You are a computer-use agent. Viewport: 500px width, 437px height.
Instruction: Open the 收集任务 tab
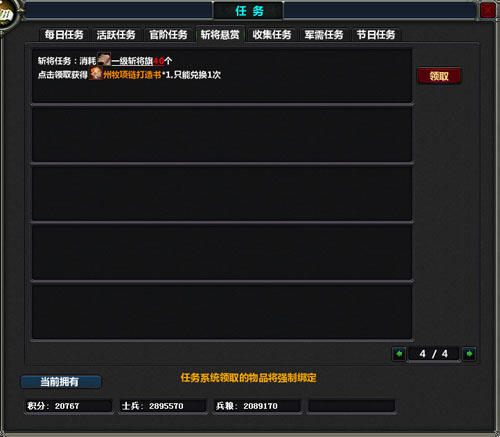click(x=272, y=35)
